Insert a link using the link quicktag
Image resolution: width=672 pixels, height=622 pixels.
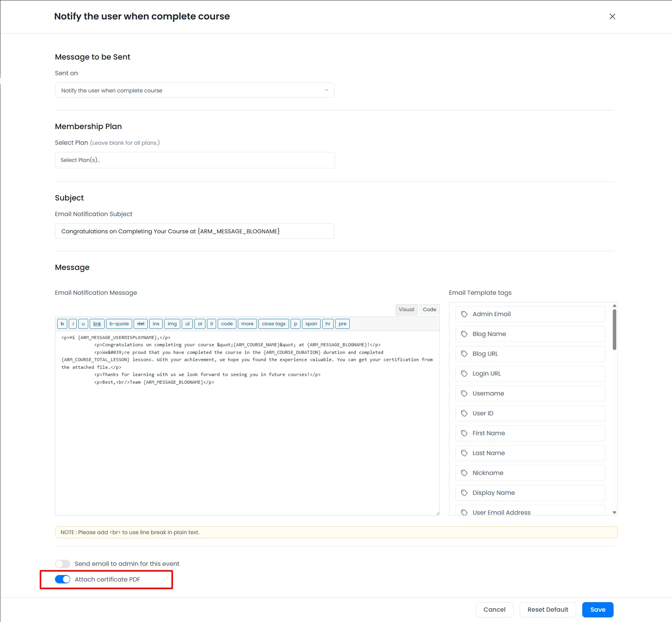(x=97, y=324)
